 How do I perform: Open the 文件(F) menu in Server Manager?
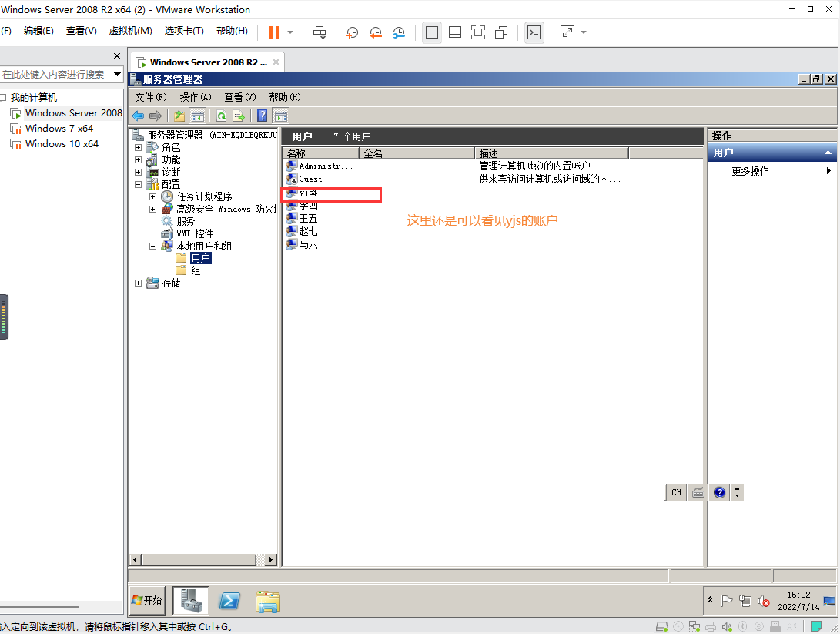[x=151, y=97]
